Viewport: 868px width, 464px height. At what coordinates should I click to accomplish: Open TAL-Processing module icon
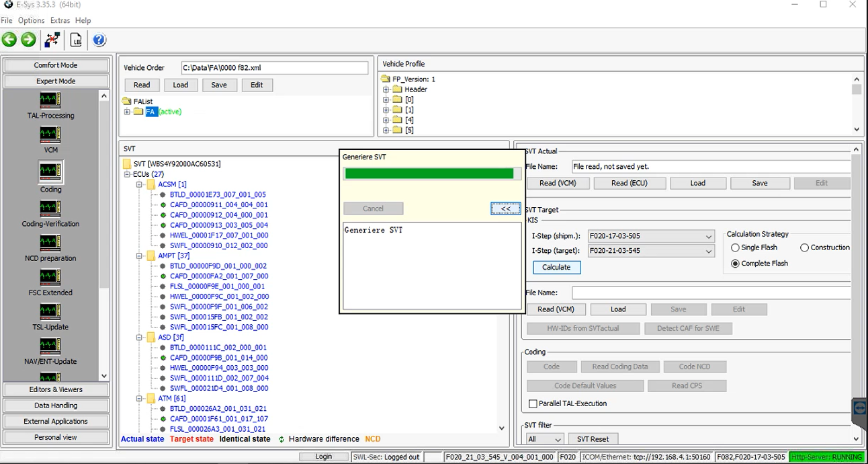coord(50,100)
